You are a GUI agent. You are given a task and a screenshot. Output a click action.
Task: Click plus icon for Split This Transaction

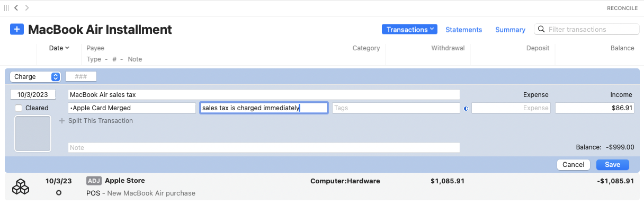pyautogui.click(x=62, y=121)
